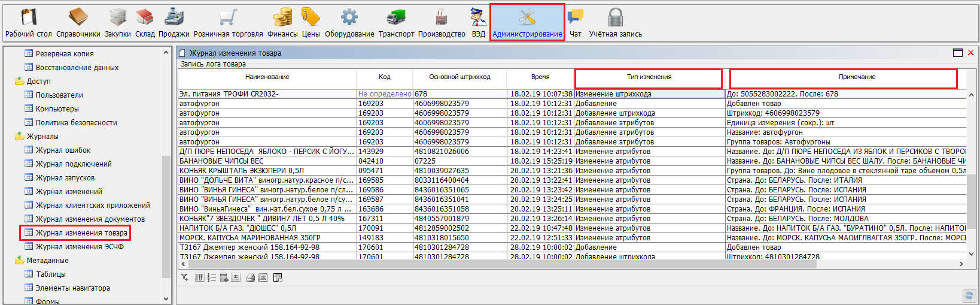
Task: Collapse the Доступ folder in tree
Action: coord(19,81)
